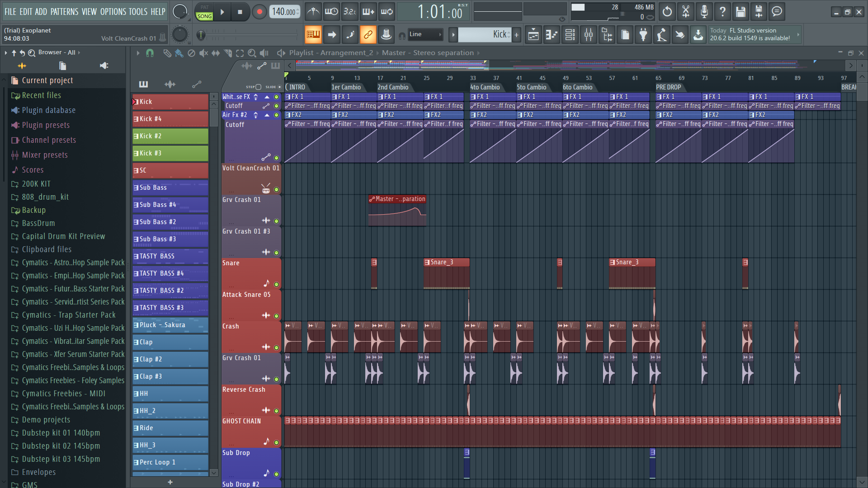Open playlist options arrow beside magnet
The width and height of the screenshot is (868, 488).
point(138,53)
